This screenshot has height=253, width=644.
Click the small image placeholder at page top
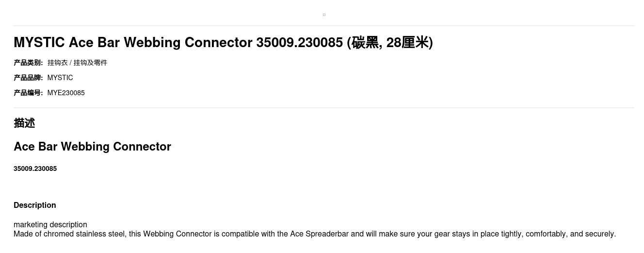(324, 15)
